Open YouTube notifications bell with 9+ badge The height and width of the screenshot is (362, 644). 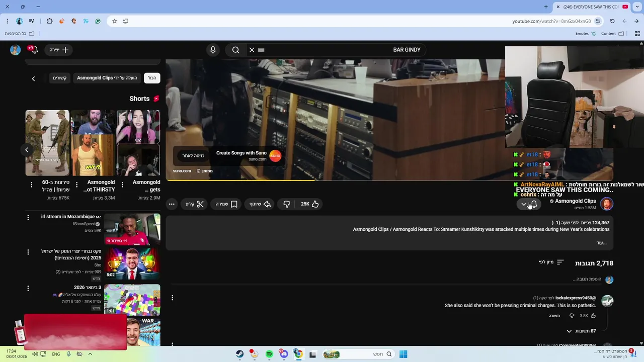click(34, 50)
